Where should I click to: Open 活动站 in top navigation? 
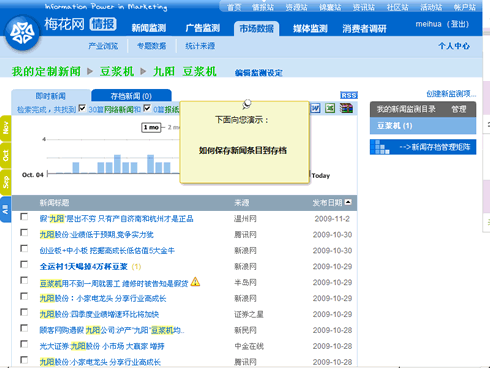(431, 7)
